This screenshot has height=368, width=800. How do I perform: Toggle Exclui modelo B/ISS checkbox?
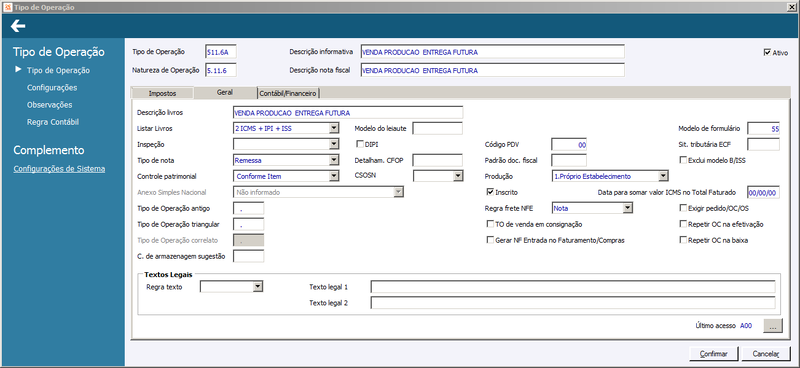click(x=683, y=160)
